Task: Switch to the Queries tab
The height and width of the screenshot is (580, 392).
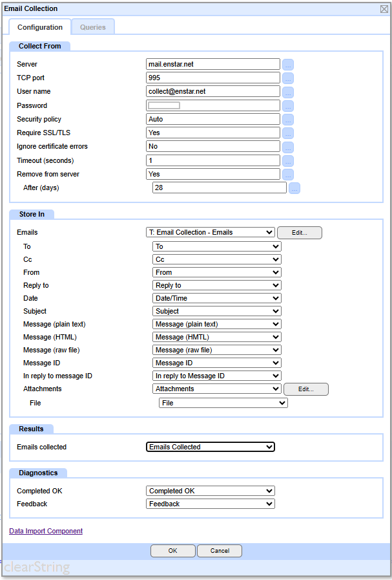Action: click(93, 27)
